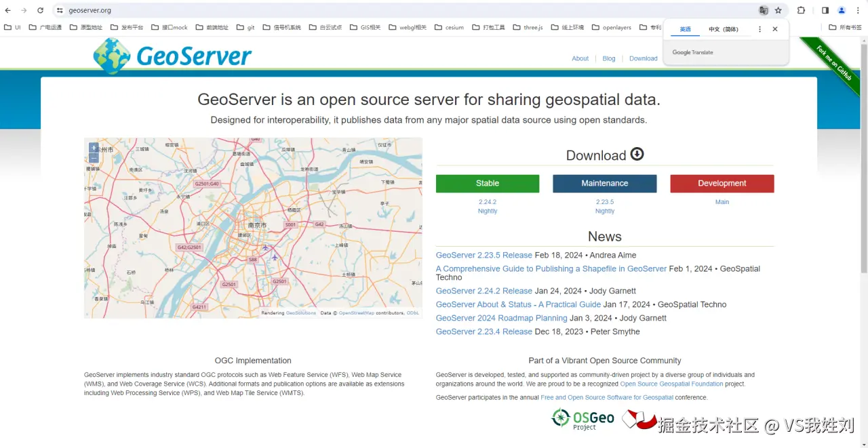Open the 发布平台 bookmarks folder
The image size is (868, 448).
coord(127,28)
